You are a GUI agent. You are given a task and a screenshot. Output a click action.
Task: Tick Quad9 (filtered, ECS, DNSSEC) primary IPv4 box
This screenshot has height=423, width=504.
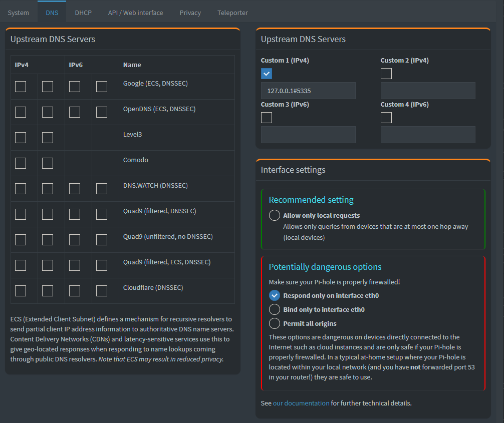[x=21, y=265]
